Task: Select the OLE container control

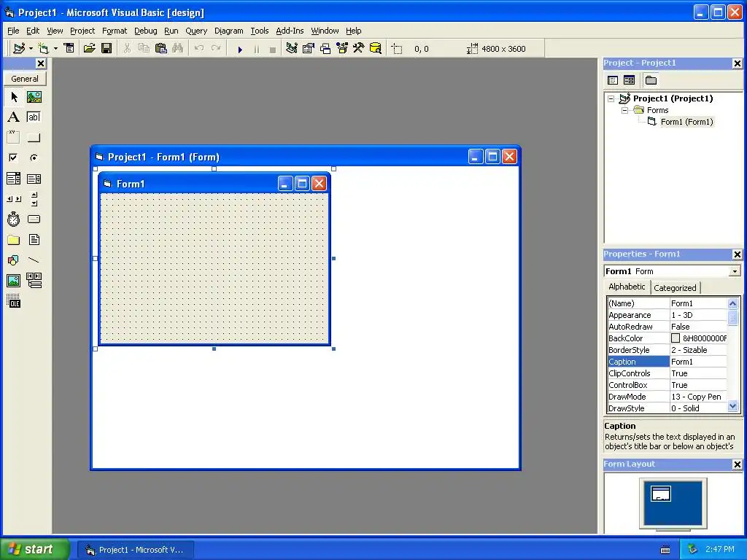Action: [x=14, y=301]
